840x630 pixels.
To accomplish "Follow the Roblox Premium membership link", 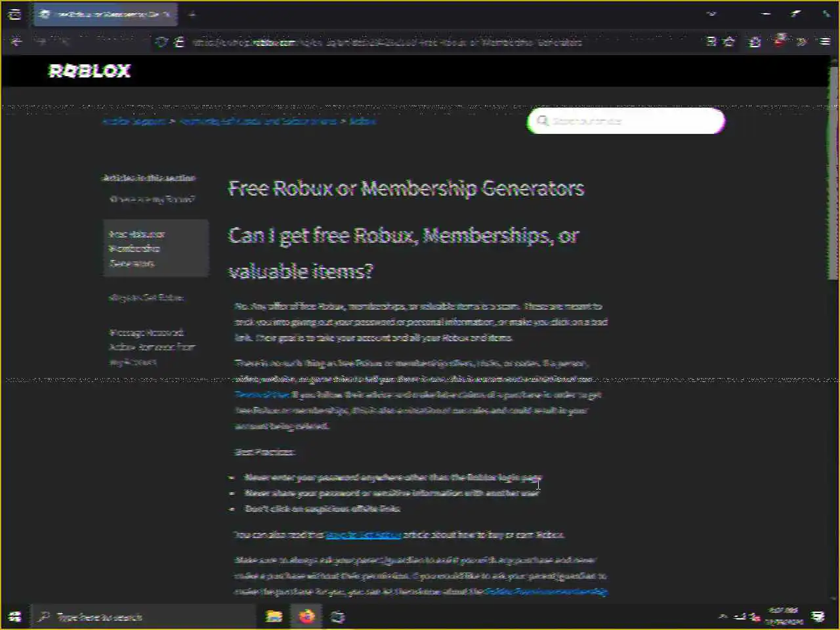I will (x=546, y=591).
